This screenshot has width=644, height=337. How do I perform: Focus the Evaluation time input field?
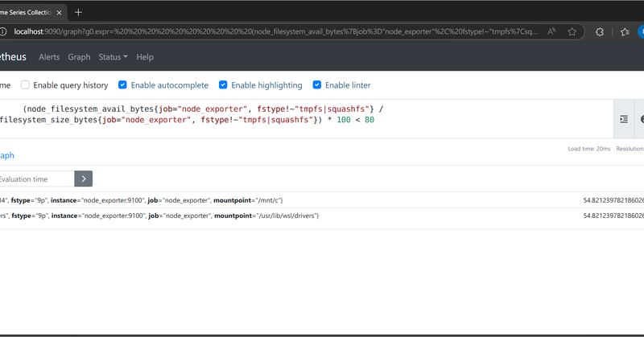point(37,179)
